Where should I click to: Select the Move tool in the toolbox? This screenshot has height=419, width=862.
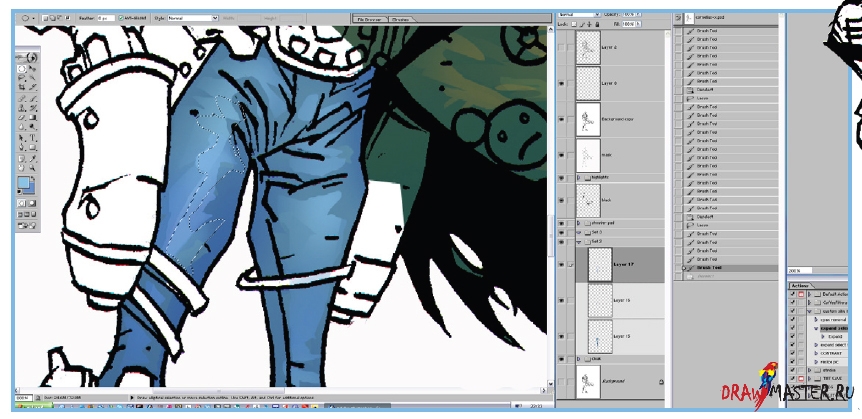click(x=33, y=68)
